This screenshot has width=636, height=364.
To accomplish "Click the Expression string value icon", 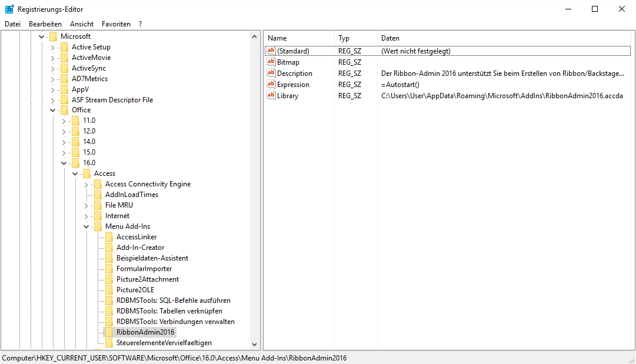I will click(x=271, y=84).
